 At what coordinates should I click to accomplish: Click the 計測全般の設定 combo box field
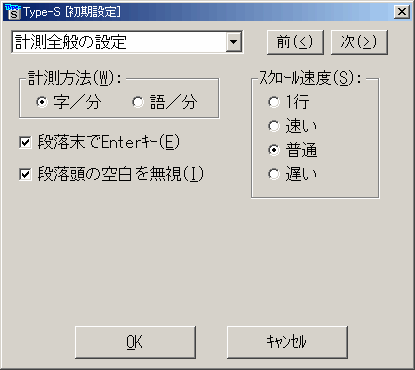click(127, 42)
